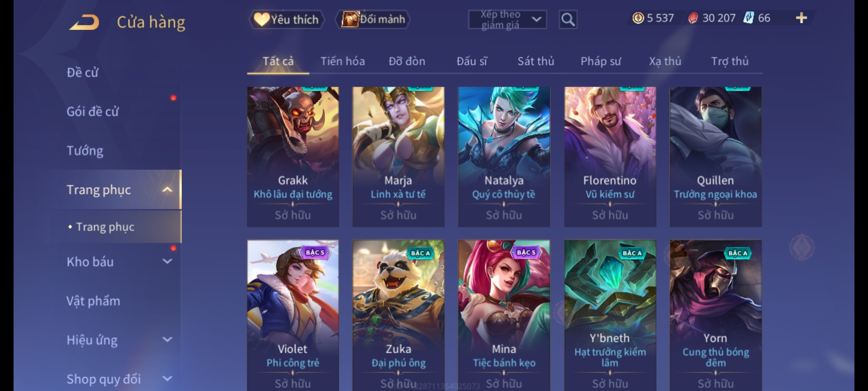Viewport: 868px width, 391px height.
Task: Select Natalya Quý cô thủy tề skin
Action: tap(504, 157)
